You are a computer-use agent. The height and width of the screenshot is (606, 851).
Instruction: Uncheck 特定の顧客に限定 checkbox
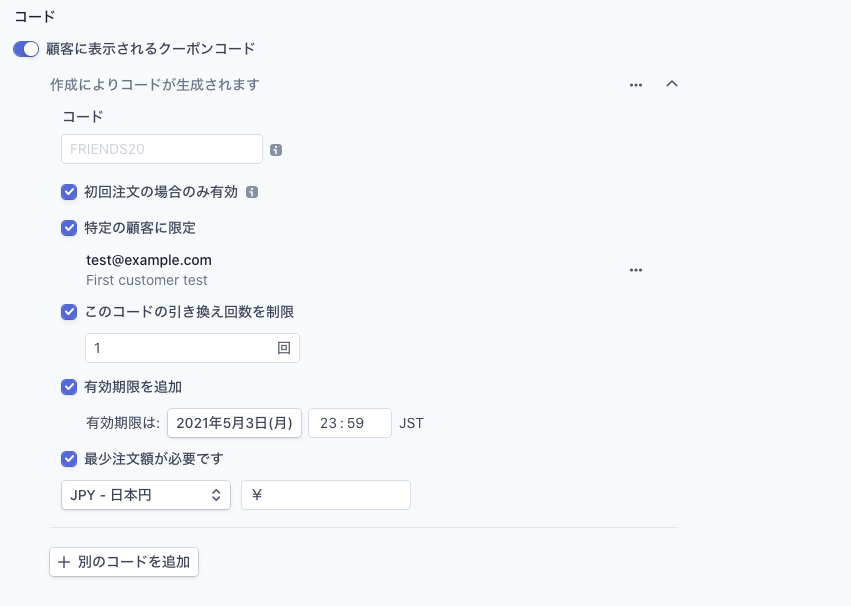[x=69, y=228]
